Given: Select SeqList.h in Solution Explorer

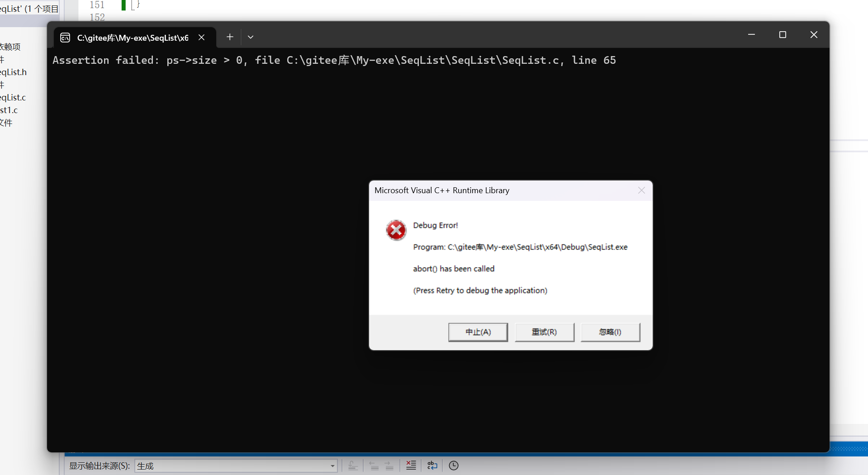Looking at the screenshot, I should pos(14,72).
